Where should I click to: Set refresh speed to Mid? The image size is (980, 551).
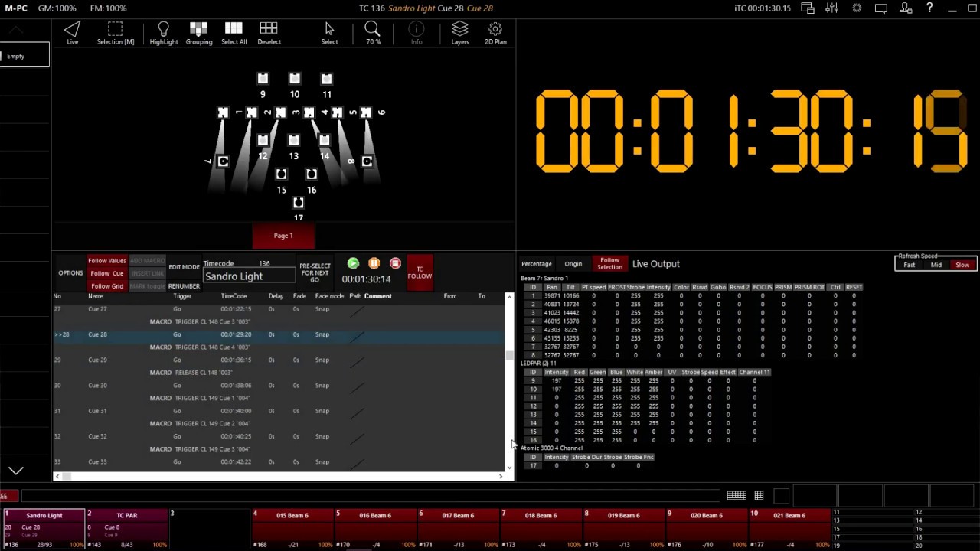[936, 265]
